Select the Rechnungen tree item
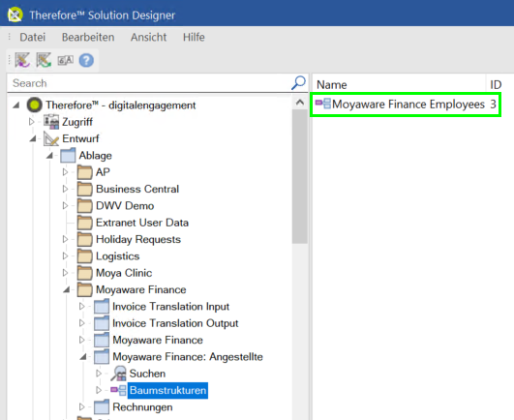This screenshot has height=420, width=514. click(142, 407)
